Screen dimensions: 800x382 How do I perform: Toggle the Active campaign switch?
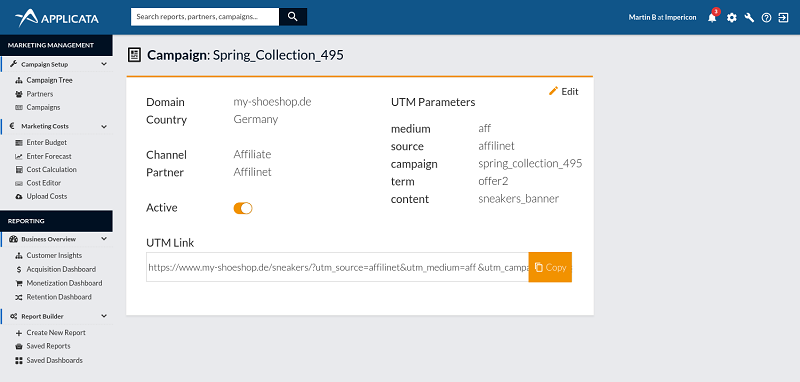[243, 208]
